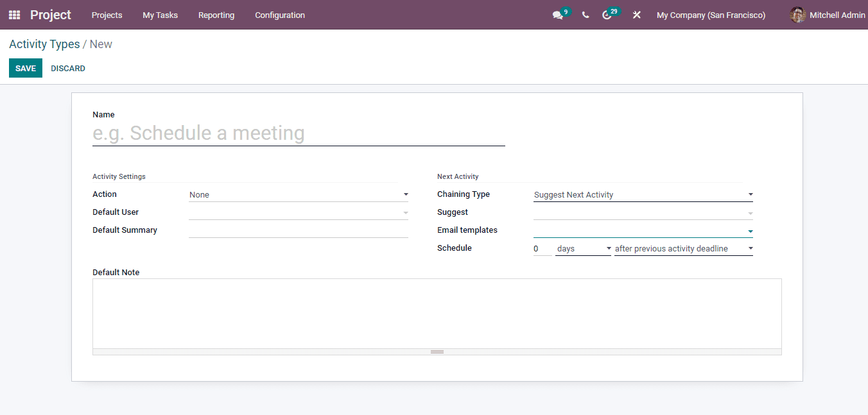Switch to the Reporting menu

[x=216, y=15]
